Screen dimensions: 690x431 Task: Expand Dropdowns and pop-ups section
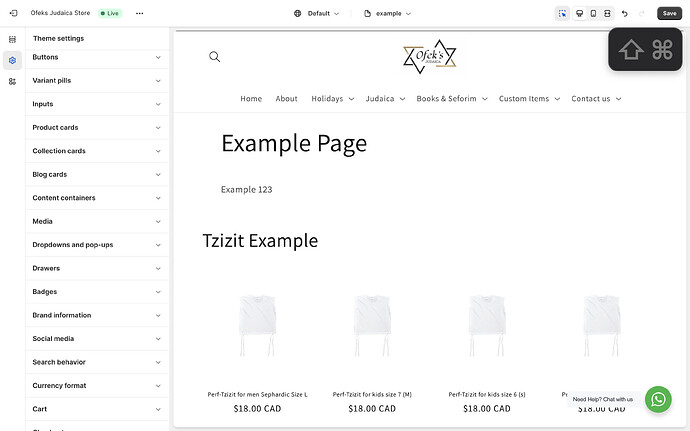(x=97, y=245)
